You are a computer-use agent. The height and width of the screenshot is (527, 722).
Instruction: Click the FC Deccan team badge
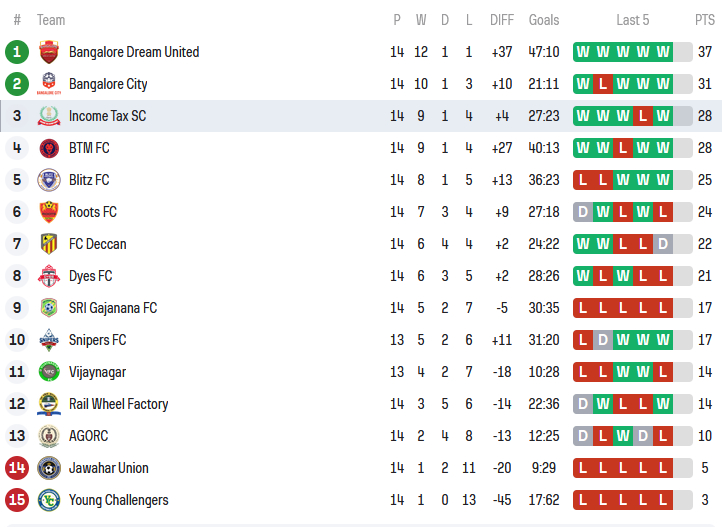[49, 244]
